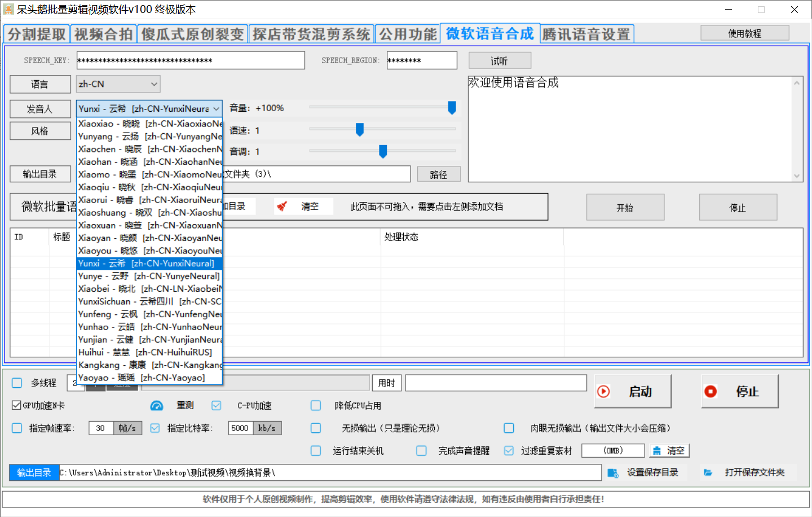Enable the 降低CPU占用 checkbox
The height and width of the screenshot is (517, 812).
tap(316, 405)
